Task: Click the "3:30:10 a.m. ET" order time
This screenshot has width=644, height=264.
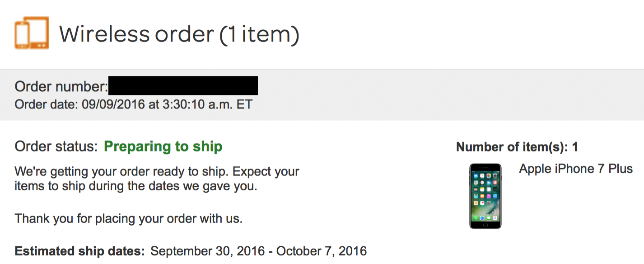Action: click(206, 105)
